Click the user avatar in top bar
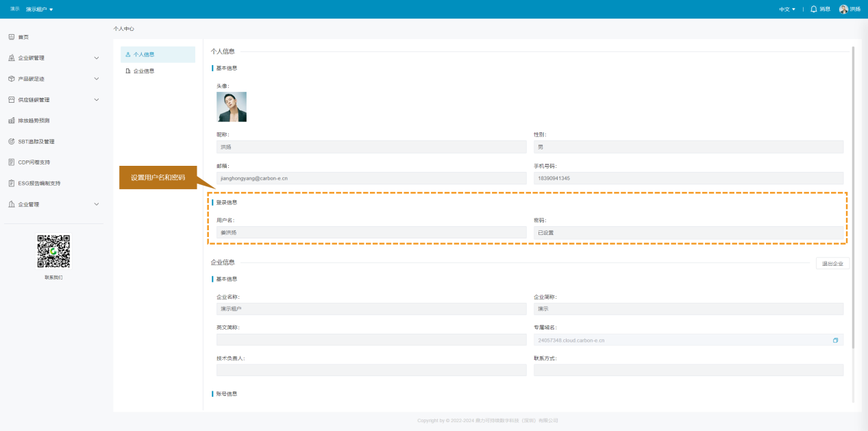This screenshot has width=868, height=431. (x=843, y=9)
